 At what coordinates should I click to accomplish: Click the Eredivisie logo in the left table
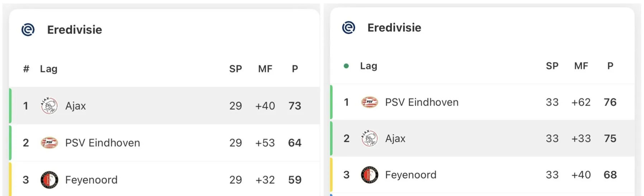28,30
